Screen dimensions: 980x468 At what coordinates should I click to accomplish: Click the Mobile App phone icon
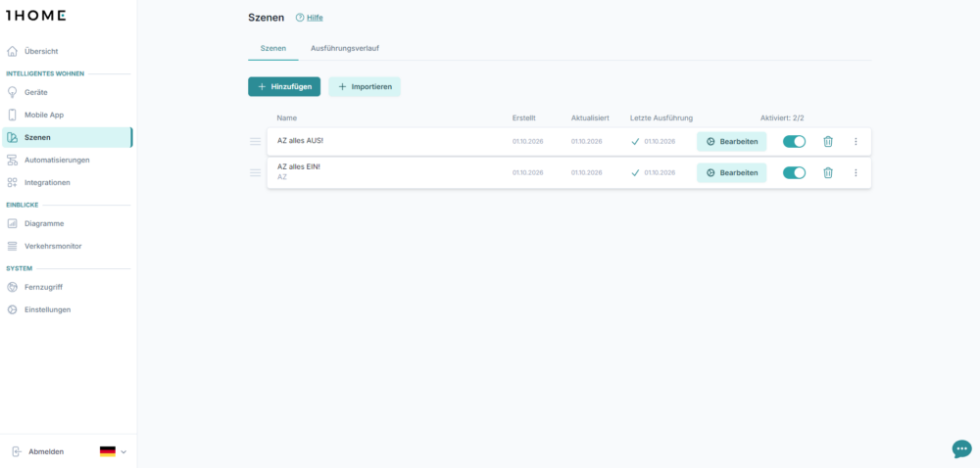coord(12,115)
